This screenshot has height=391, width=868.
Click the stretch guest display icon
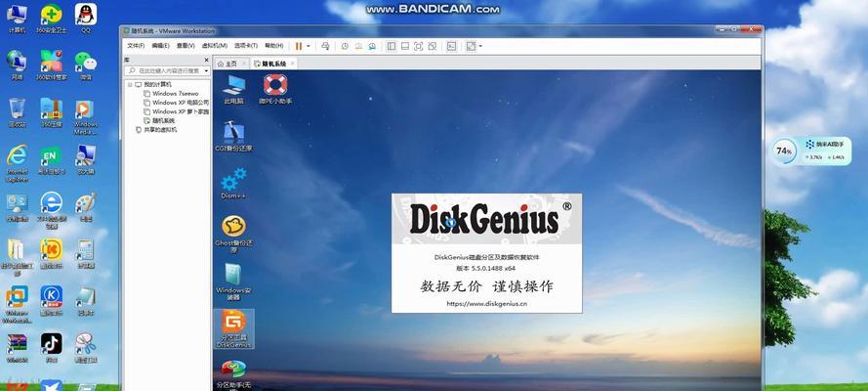click(471, 47)
